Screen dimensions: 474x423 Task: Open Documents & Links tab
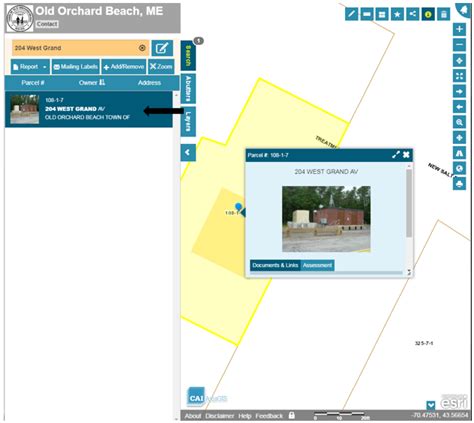[275, 265]
